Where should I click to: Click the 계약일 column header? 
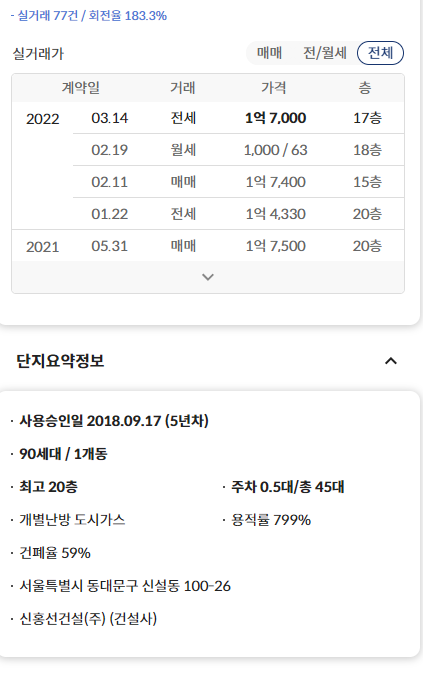[80, 88]
